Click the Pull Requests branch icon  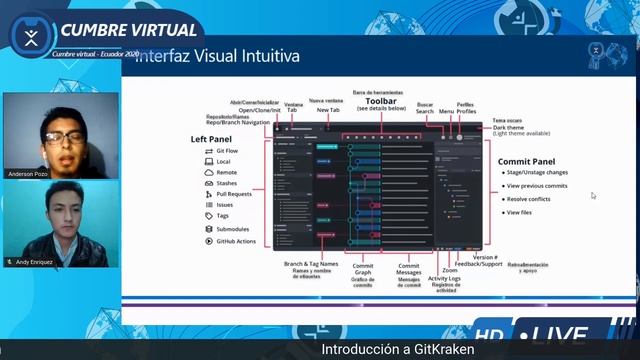[209, 194]
